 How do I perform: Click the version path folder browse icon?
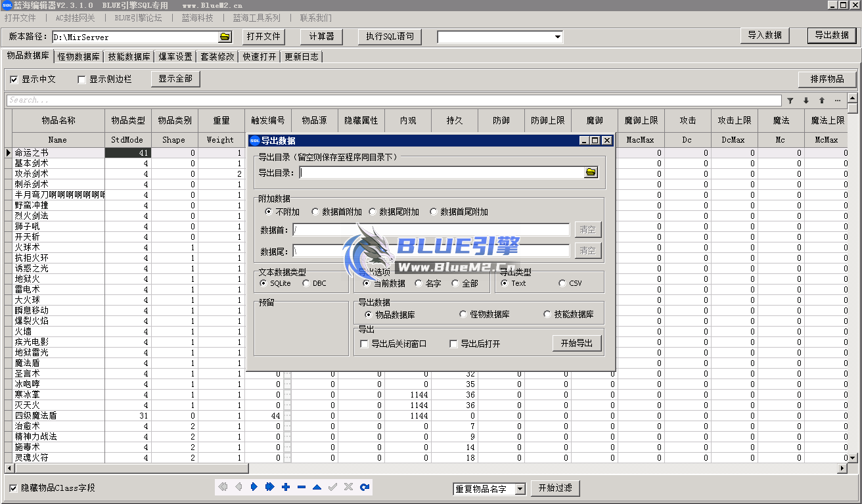pos(225,37)
